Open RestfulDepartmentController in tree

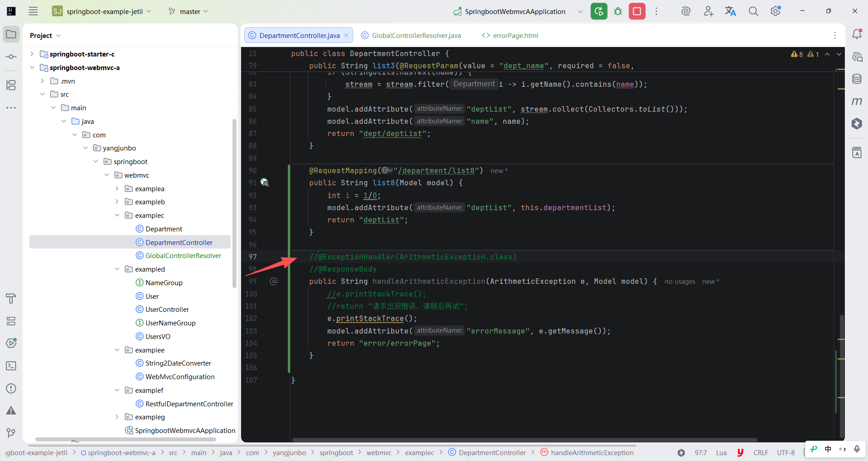click(189, 404)
